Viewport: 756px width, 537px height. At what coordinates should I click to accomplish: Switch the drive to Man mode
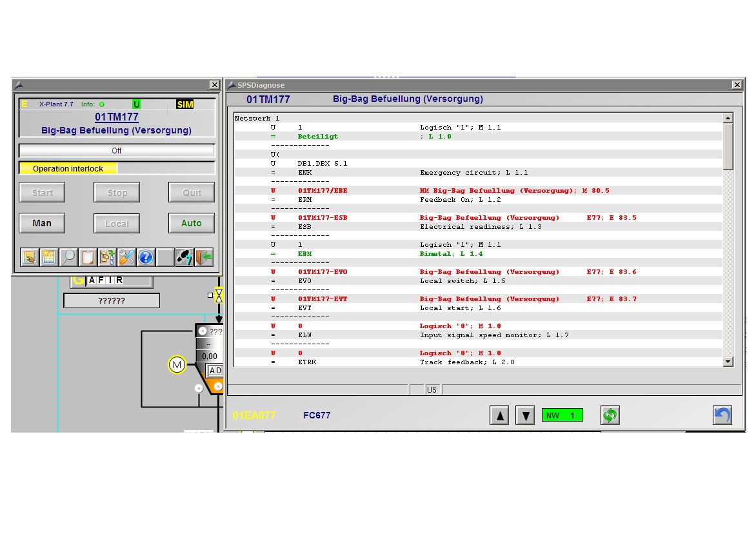point(42,223)
